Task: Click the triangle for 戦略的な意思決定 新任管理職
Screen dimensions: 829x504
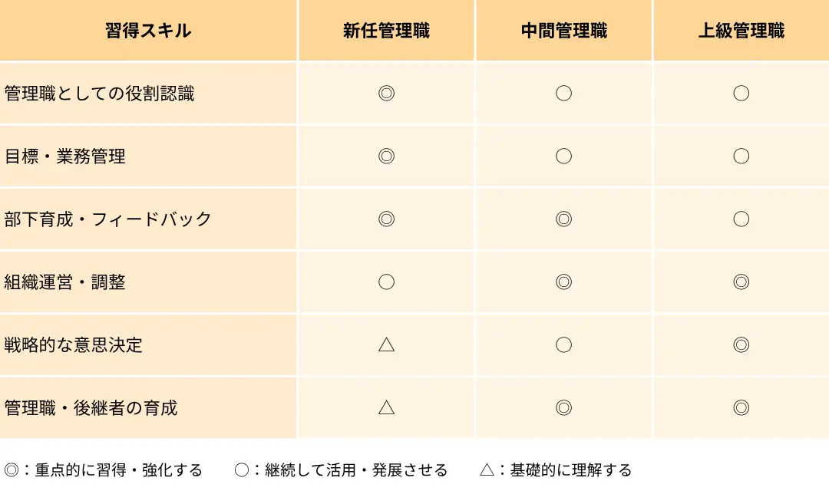Action: (386, 345)
